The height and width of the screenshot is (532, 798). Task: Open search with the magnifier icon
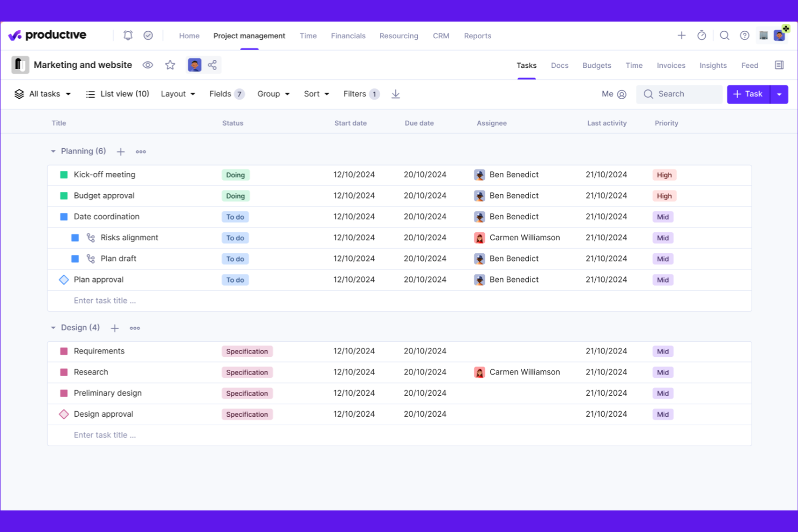tap(725, 35)
